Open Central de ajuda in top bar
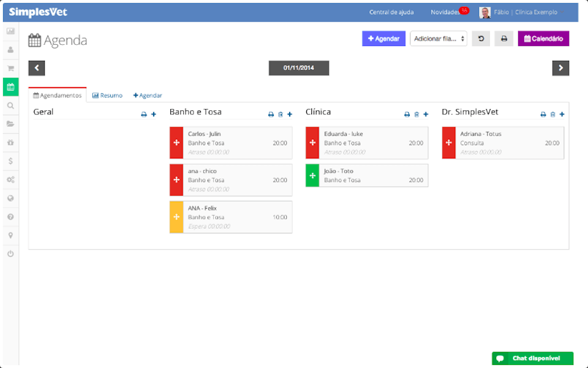The width and height of the screenshot is (588, 368). tap(391, 12)
